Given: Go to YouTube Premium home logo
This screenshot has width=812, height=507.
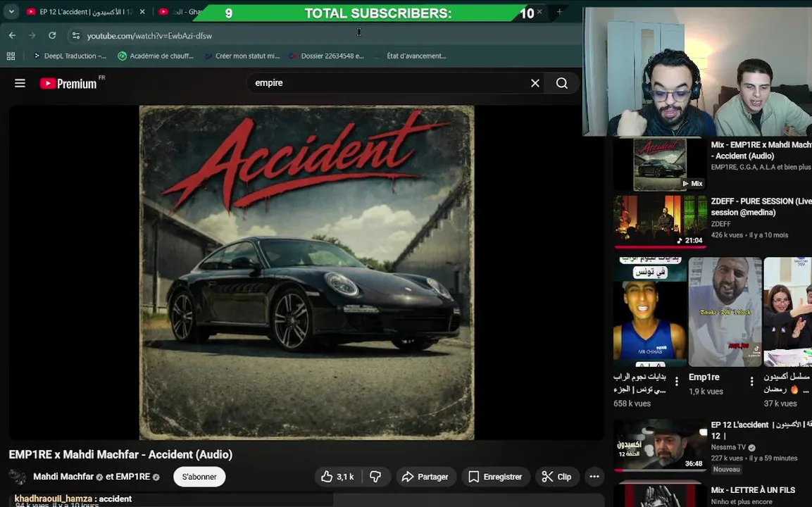Looking at the screenshot, I should point(69,83).
